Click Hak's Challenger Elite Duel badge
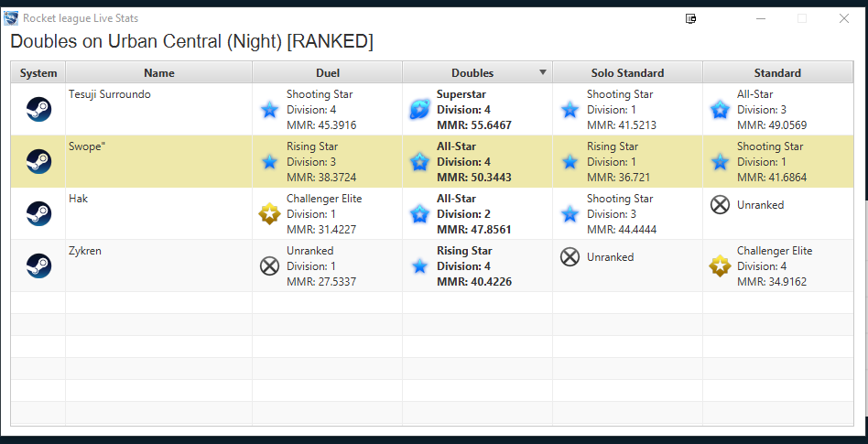 click(269, 213)
